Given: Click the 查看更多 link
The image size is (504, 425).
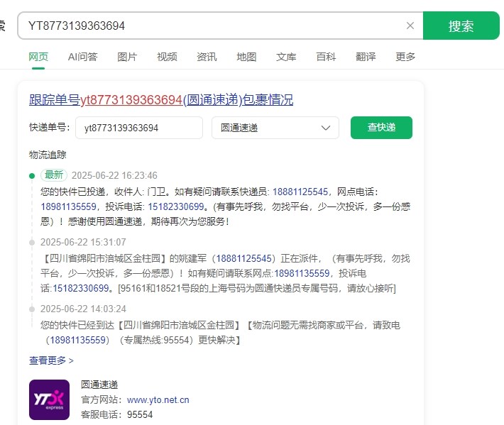Looking at the screenshot, I should coord(51,360).
